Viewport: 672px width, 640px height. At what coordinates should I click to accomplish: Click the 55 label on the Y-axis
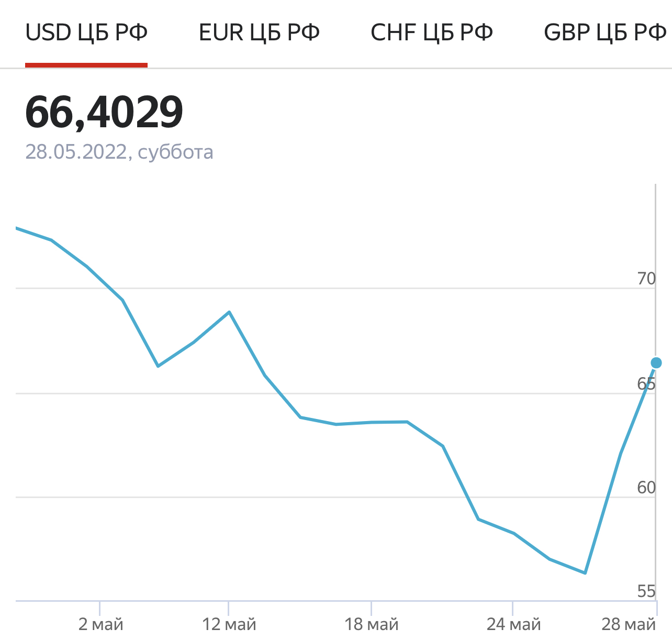click(x=646, y=591)
